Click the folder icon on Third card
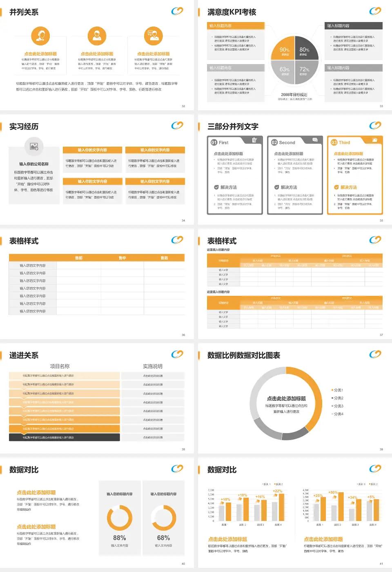Image resolution: width=392 pixels, height=572 pixels. point(375,140)
